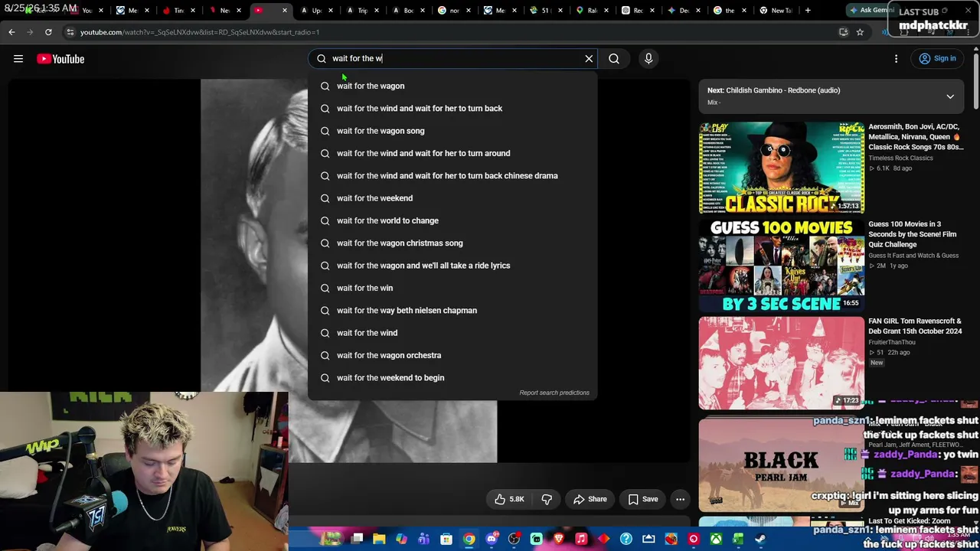Open a new browser tab
Viewport: 980px width, 551px height.
point(808,11)
